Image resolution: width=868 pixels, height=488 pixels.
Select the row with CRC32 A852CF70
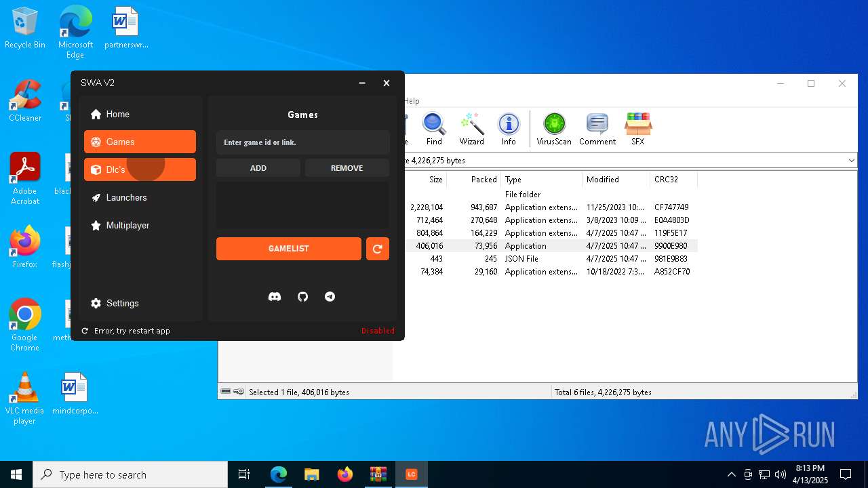tap(551, 272)
